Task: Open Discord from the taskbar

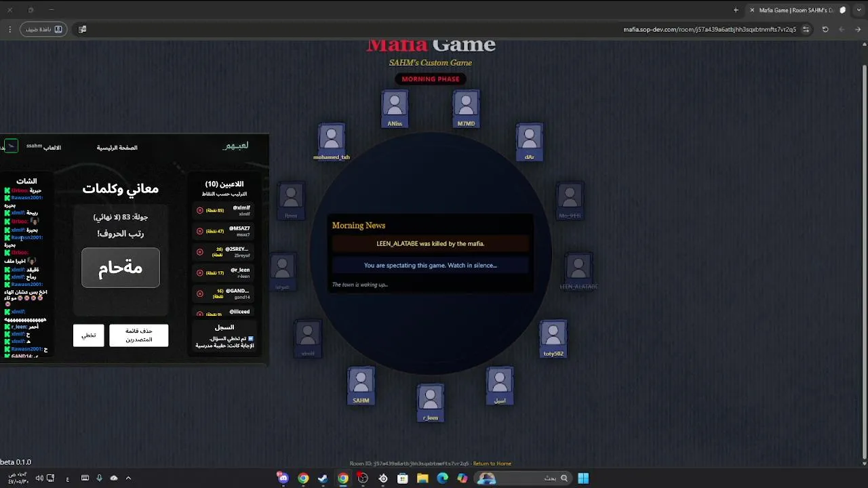Action: point(283,478)
